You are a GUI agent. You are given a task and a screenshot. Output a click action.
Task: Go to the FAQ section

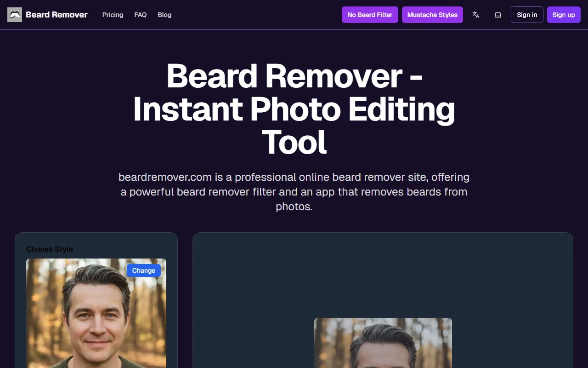[141, 15]
